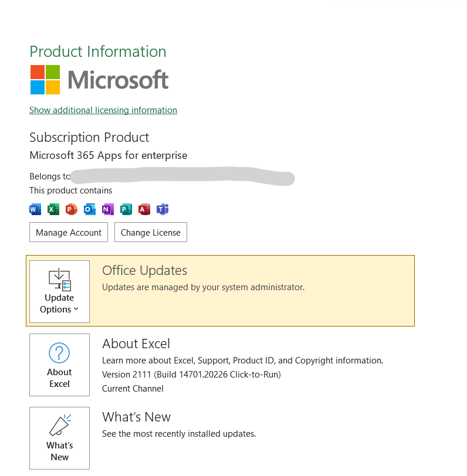This screenshot has width=467, height=476.
Task: Click the Outlook app icon
Action: tap(90, 209)
